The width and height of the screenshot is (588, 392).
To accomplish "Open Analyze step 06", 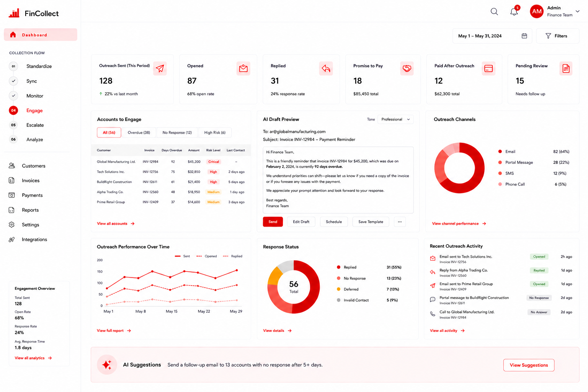I will coord(26,139).
